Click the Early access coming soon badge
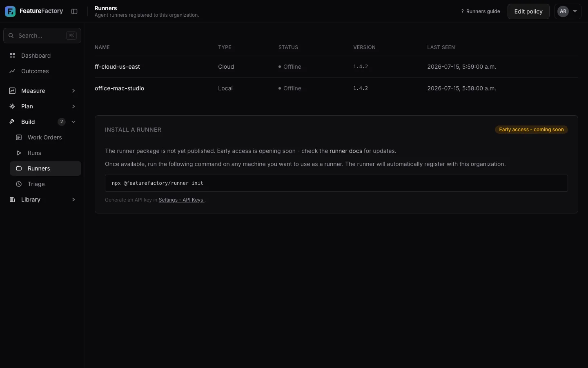The width and height of the screenshot is (588, 368). click(x=531, y=130)
